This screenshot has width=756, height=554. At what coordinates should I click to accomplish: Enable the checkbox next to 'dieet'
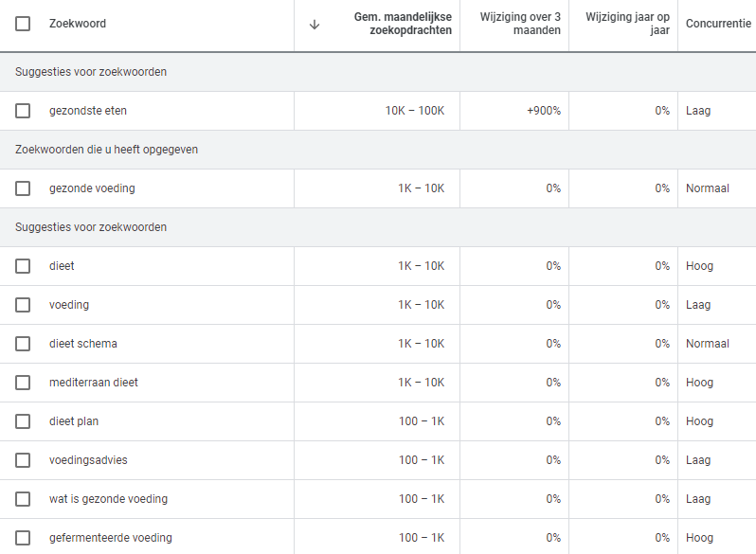[23, 266]
